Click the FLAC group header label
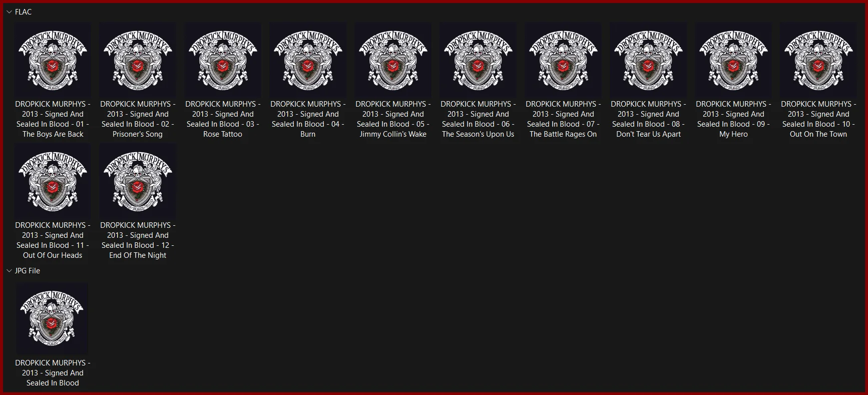The image size is (868, 395). click(23, 12)
